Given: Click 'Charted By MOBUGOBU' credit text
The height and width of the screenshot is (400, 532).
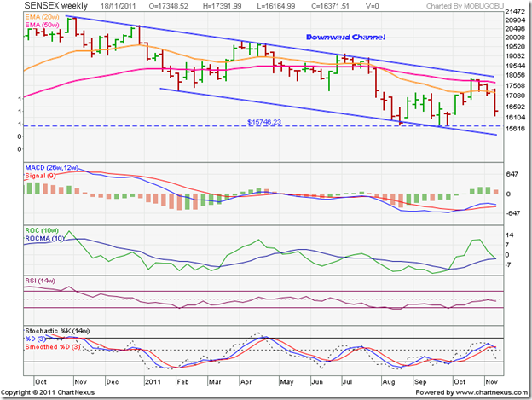Looking at the screenshot, I should tap(465, 6).
